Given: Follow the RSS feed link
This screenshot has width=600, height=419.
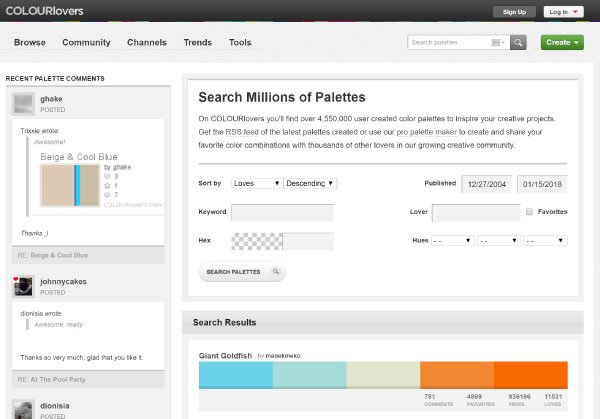Looking at the screenshot, I should click(242, 132).
